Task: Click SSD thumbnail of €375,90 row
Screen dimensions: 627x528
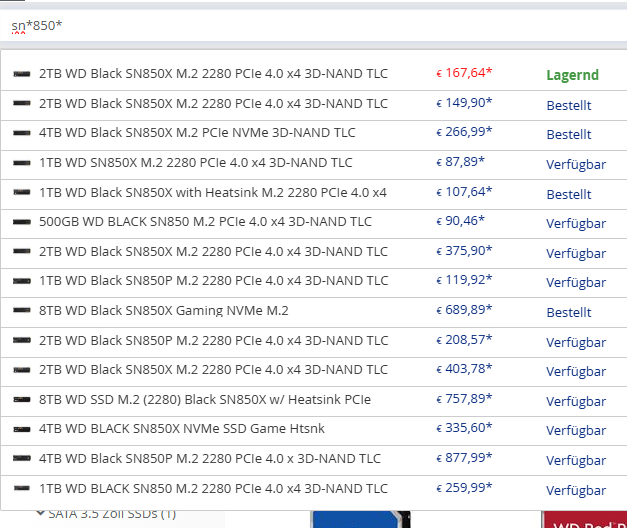Action: coord(22,252)
